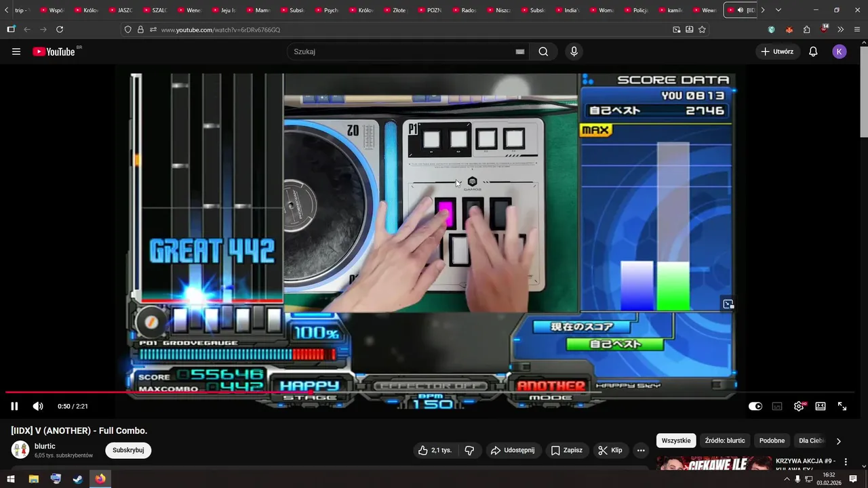Open options for KRZYWA AKCJA #9 video
The height and width of the screenshot is (488, 868).
(x=846, y=462)
